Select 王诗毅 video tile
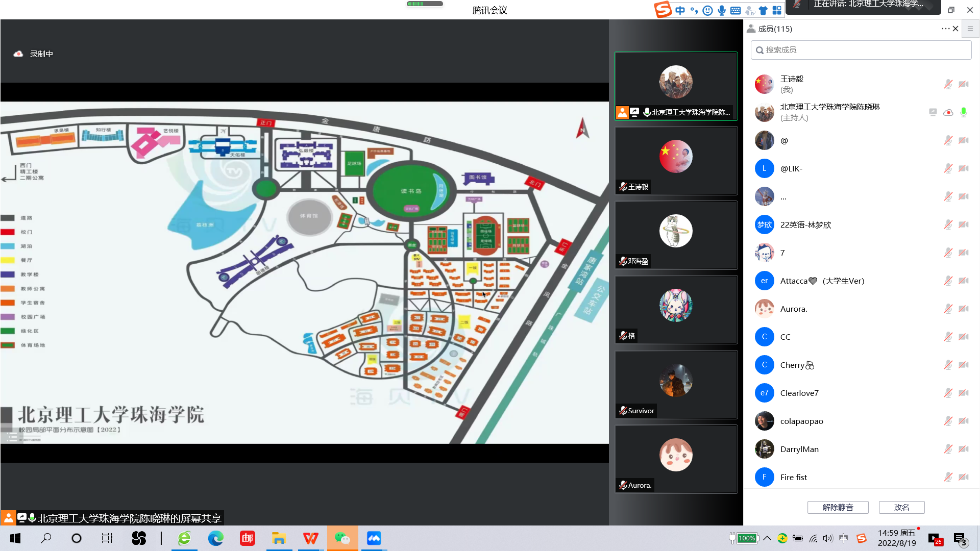This screenshot has width=980, height=551. click(x=676, y=161)
